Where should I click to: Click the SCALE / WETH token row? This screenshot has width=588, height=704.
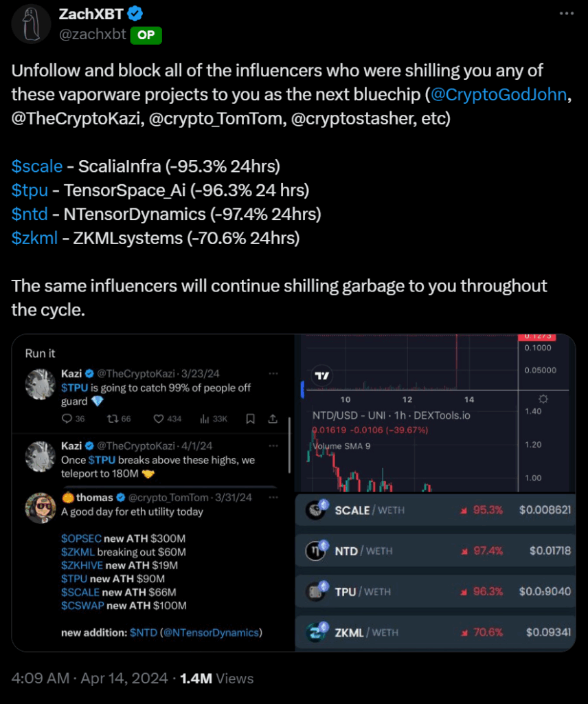436,510
